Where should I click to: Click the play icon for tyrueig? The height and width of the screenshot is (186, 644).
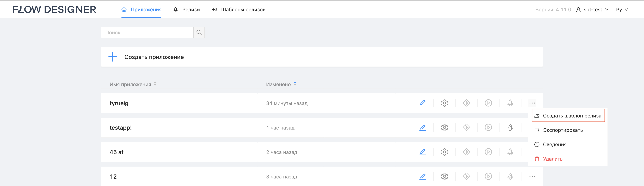(488, 103)
